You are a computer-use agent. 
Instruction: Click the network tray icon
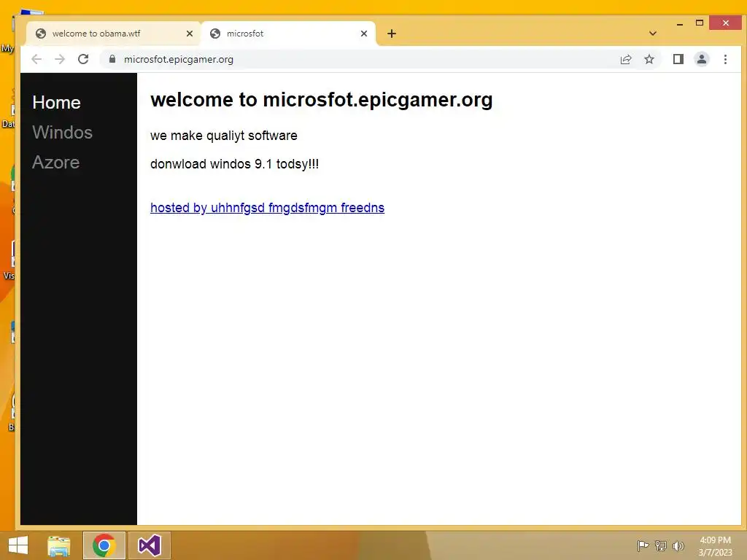pos(661,545)
